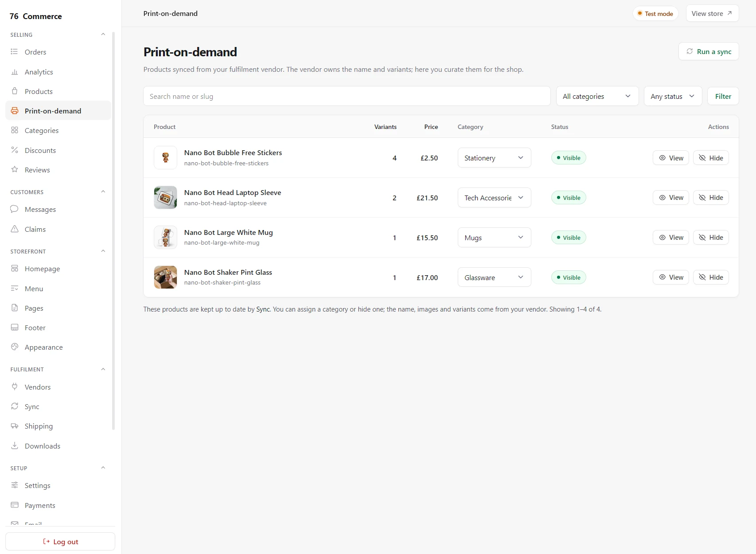Click the Large White Mug product thumbnail
Viewport: 756px width, 554px height.
click(165, 238)
